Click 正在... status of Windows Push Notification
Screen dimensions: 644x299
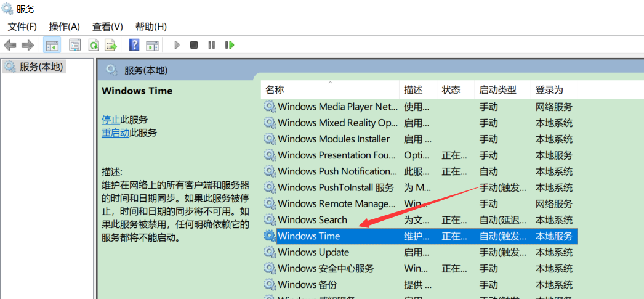[x=454, y=171]
